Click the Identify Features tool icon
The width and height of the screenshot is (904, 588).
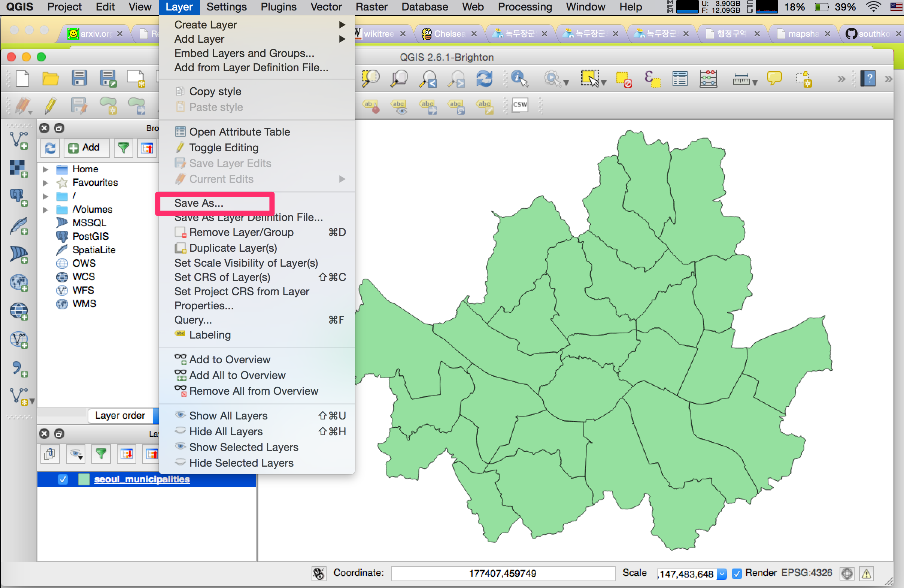[519, 79]
